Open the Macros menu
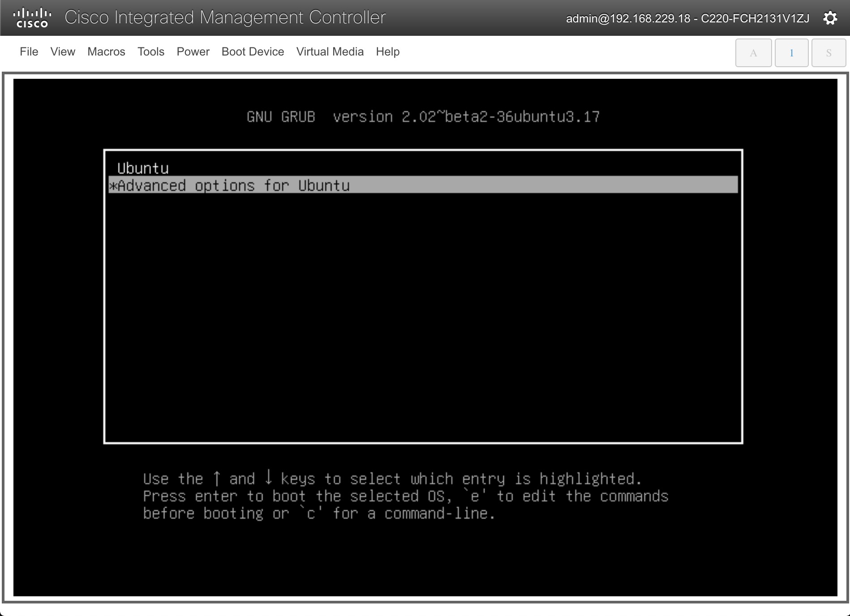 pyautogui.click(x=106, y=52)
